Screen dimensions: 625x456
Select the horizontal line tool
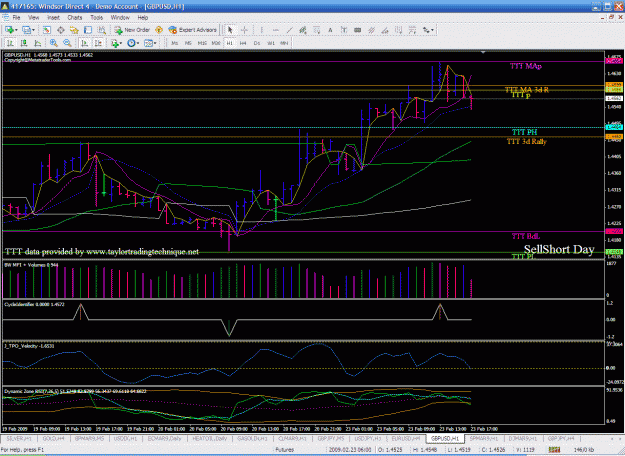coord(275,30)
